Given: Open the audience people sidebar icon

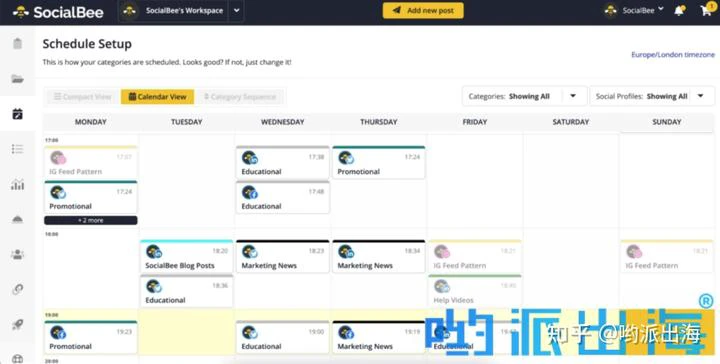Looking at the screenshot, I should click(17, 254).
